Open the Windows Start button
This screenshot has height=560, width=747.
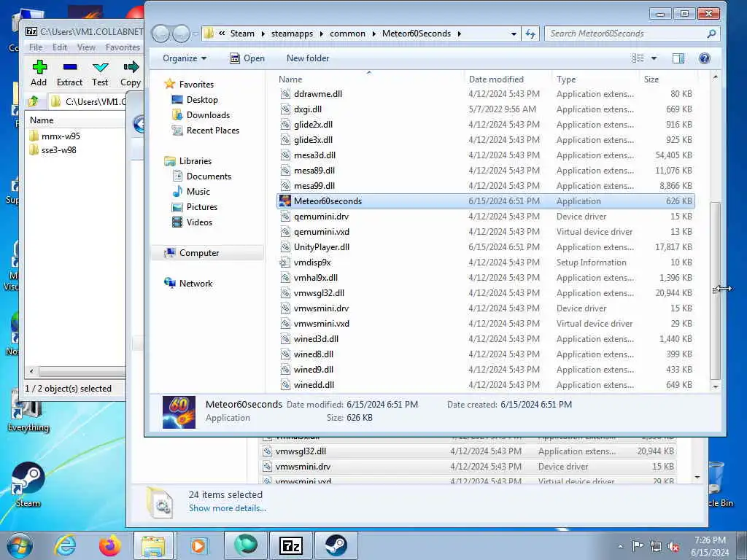(20, 545)
